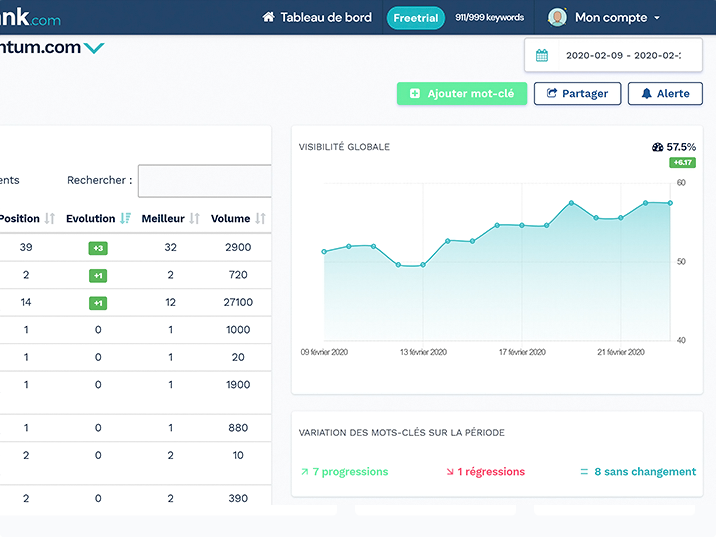Click the user avatar icon

[557, 18]
